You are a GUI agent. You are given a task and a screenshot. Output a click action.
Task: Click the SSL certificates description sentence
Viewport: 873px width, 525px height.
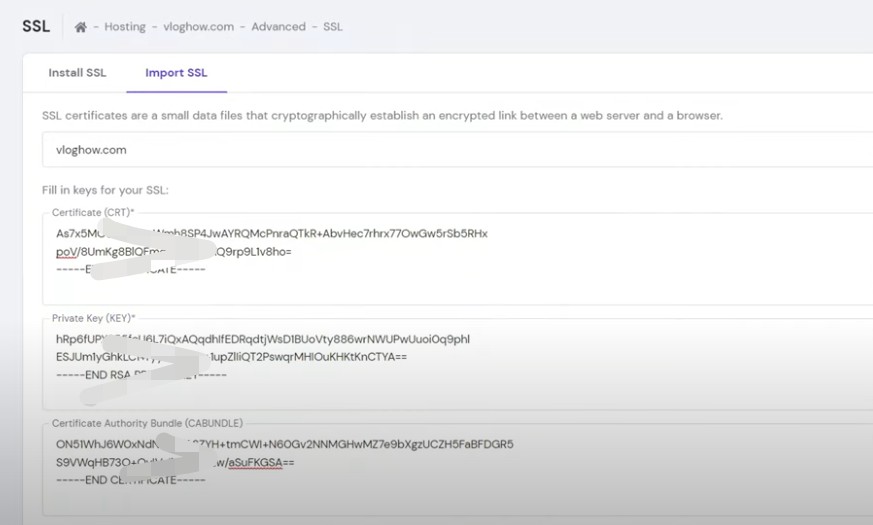[x=382, y=116]
